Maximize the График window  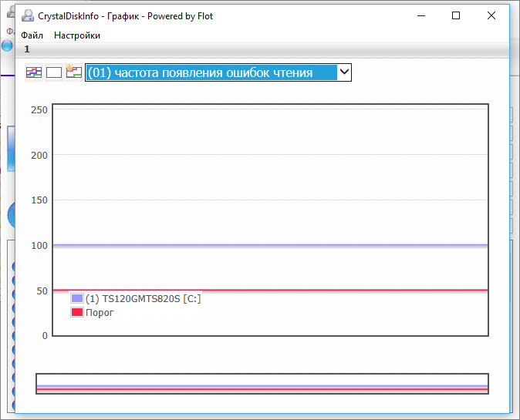pos(456,15)
